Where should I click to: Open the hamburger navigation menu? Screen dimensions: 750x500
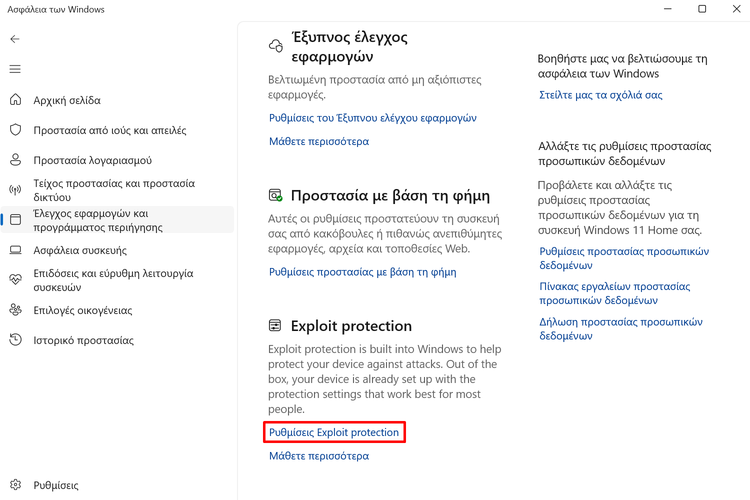point(15,69)
